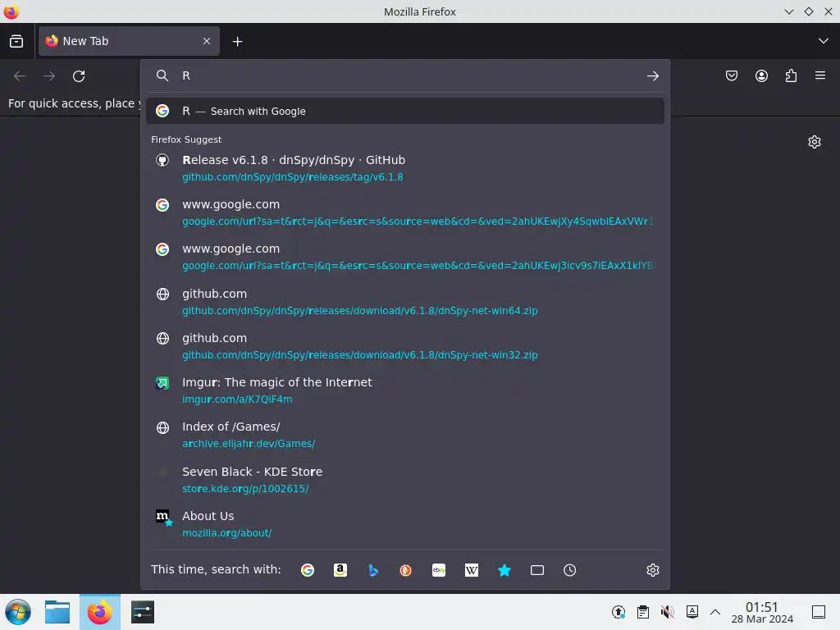This screenshot has height=630, width=840.
Task: Open keyboard layout tray icon
Action: tap(692, 612)
